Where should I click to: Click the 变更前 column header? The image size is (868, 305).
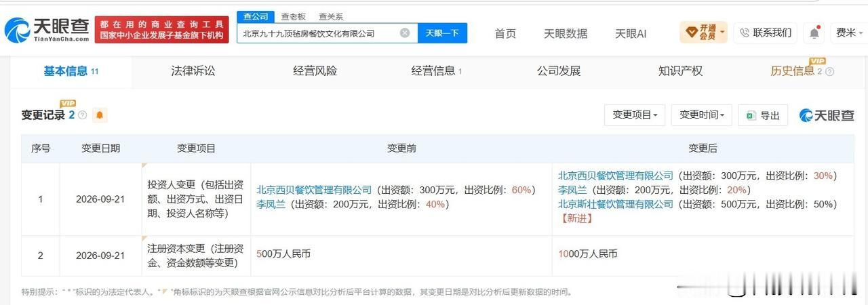tap(401, 148)
